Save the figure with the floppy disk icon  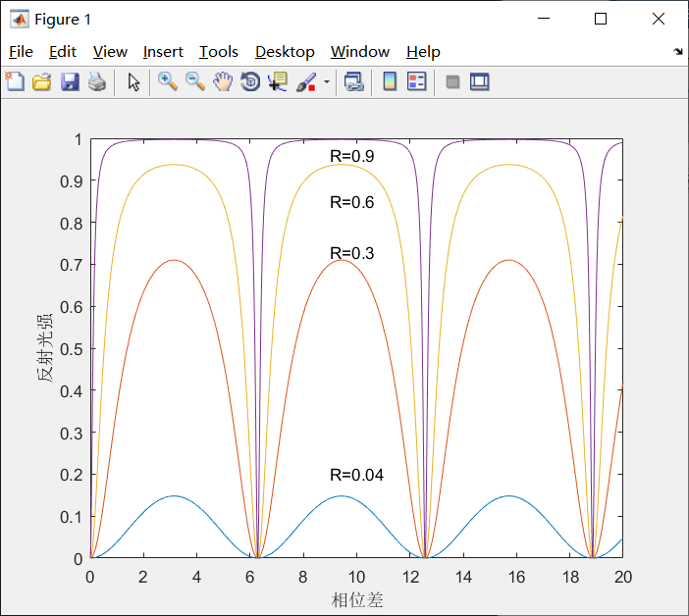[69, 82]
